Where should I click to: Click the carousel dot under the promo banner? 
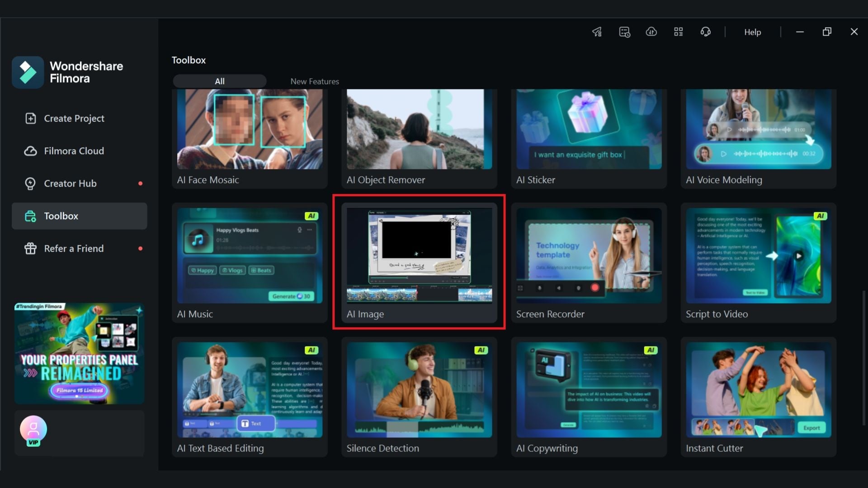pyautogui.click(x=77, y=396)
